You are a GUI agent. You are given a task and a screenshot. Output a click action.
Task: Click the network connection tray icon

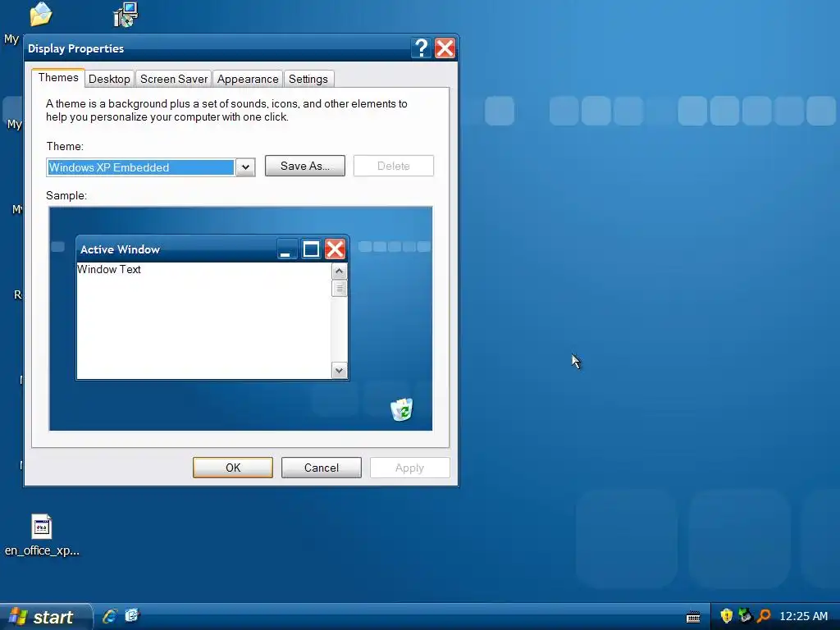745,615
